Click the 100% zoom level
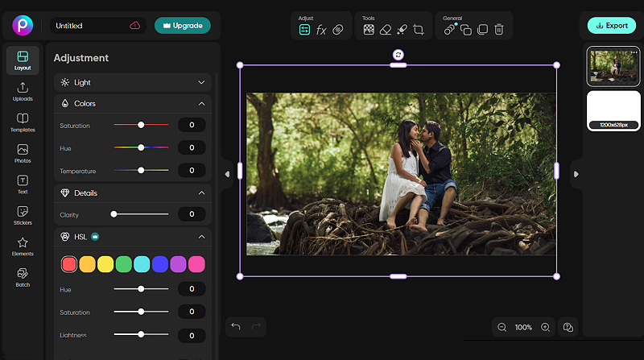This screenshot has height=360, width=644. pos(523,328)
